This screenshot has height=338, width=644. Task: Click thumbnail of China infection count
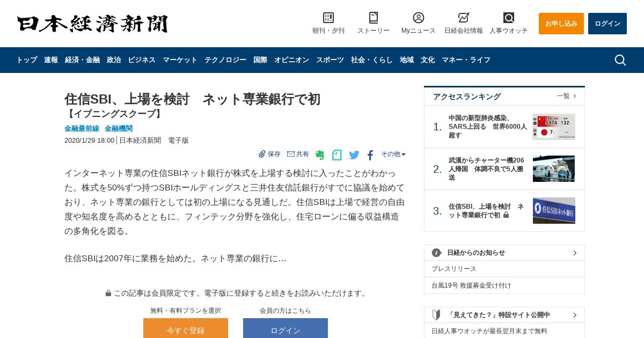[554, 127]
